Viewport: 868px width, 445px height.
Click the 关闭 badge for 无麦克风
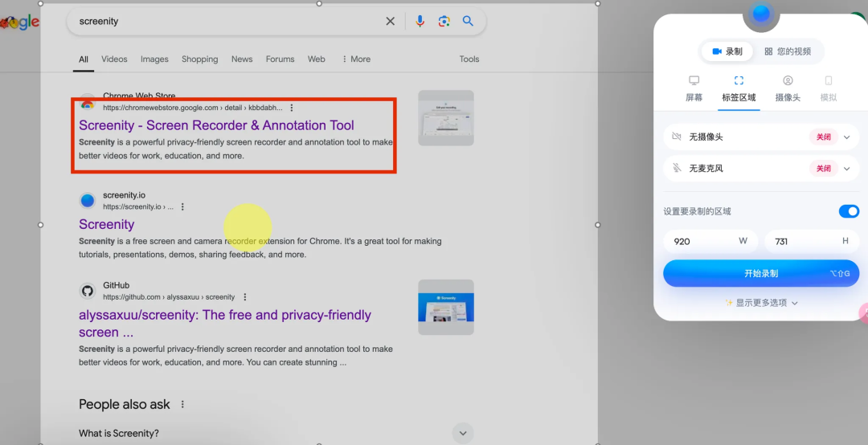click(824, 169)
